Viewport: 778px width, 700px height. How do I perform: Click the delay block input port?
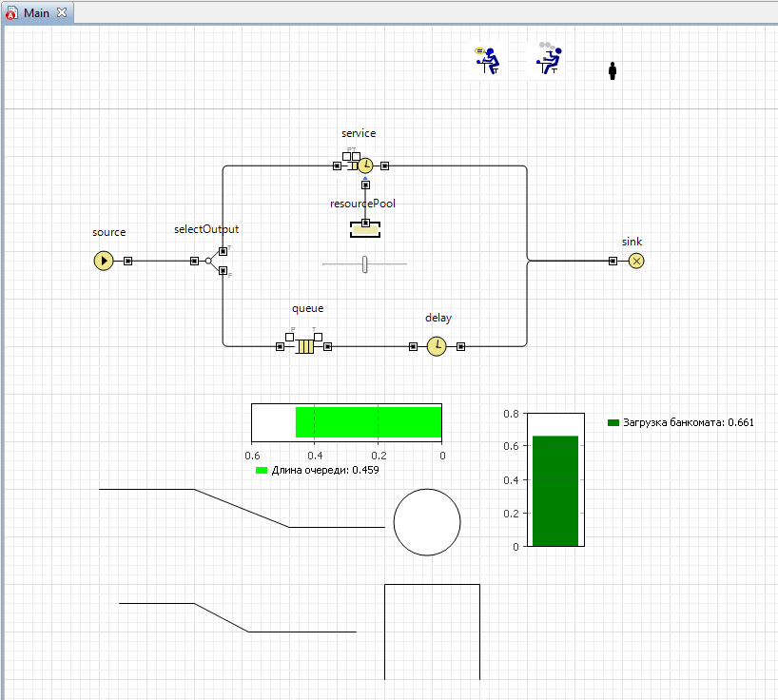(414, 347)
